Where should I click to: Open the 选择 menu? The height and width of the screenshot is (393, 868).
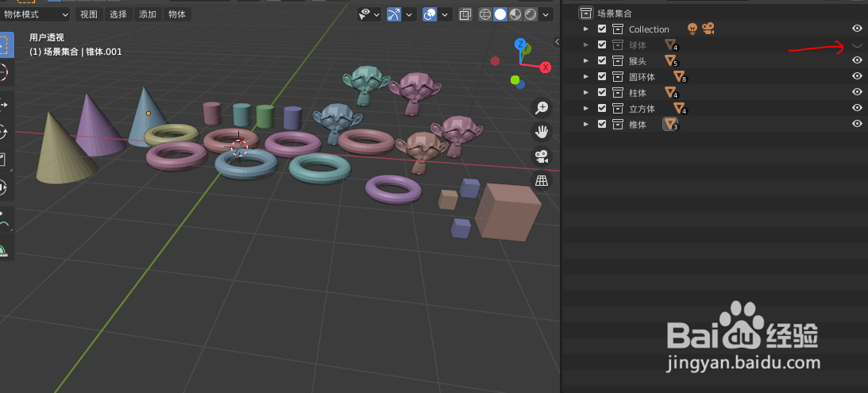(x=118, y=14)
